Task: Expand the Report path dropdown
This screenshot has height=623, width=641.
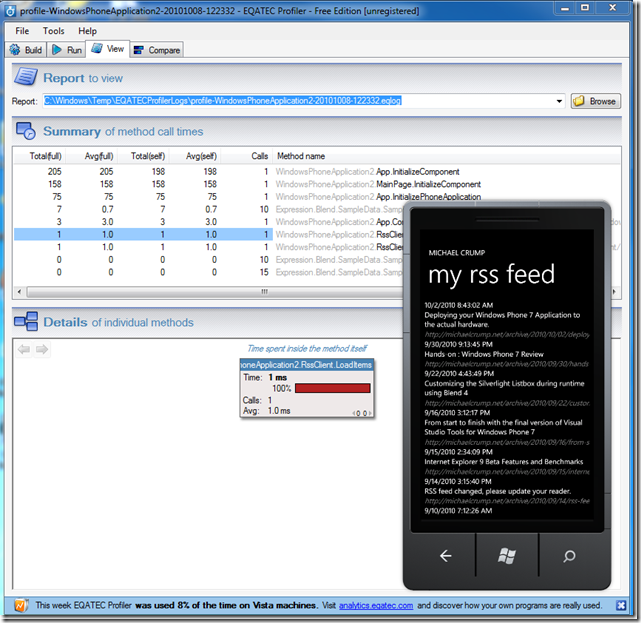Action: pos(559,101)
